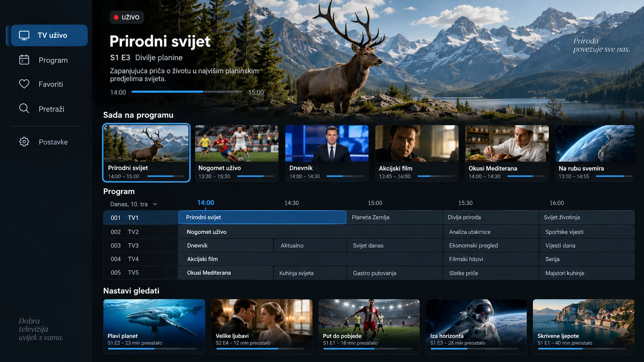644x362 pixels.
Task: Select channel 004 TV4 row
Action: [x=141, y=259]
